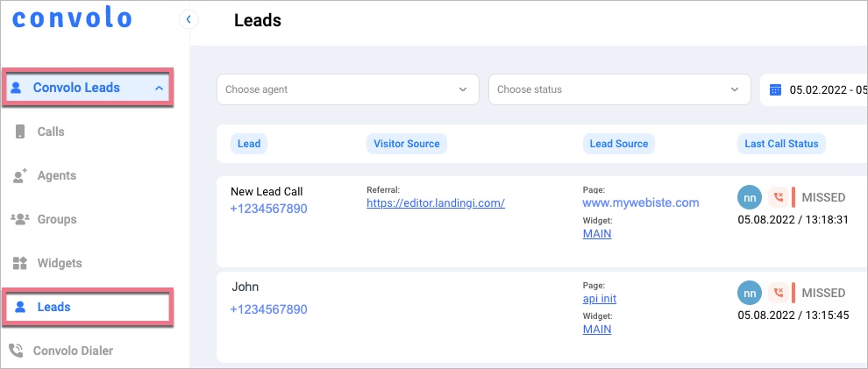Click the 'nn' agent avatar in John's row
Viewport: 868px width, 369px height.
tap(748, 293)
